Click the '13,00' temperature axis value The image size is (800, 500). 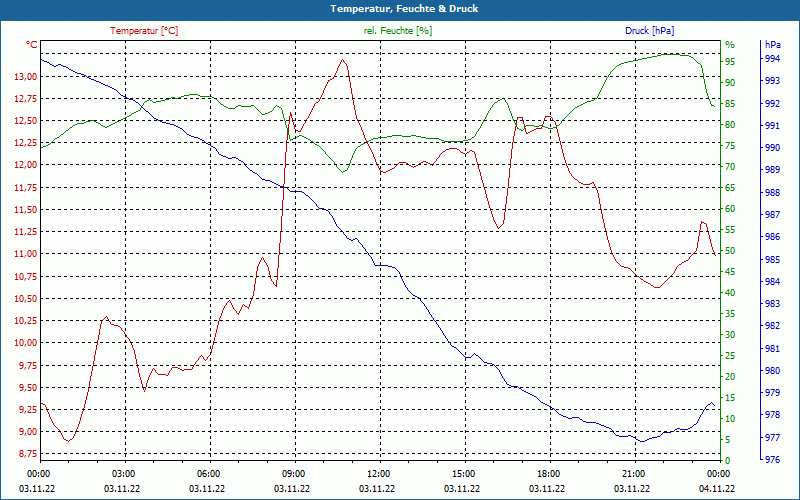tap(26, 77)
